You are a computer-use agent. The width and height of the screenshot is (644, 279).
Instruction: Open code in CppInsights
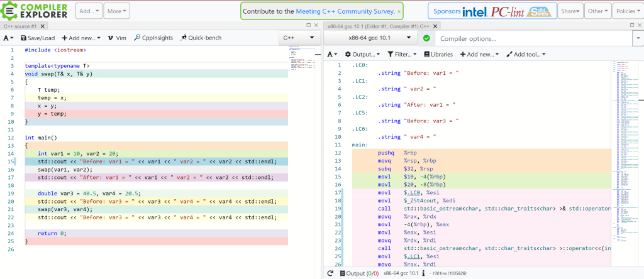tap(153, 38)
